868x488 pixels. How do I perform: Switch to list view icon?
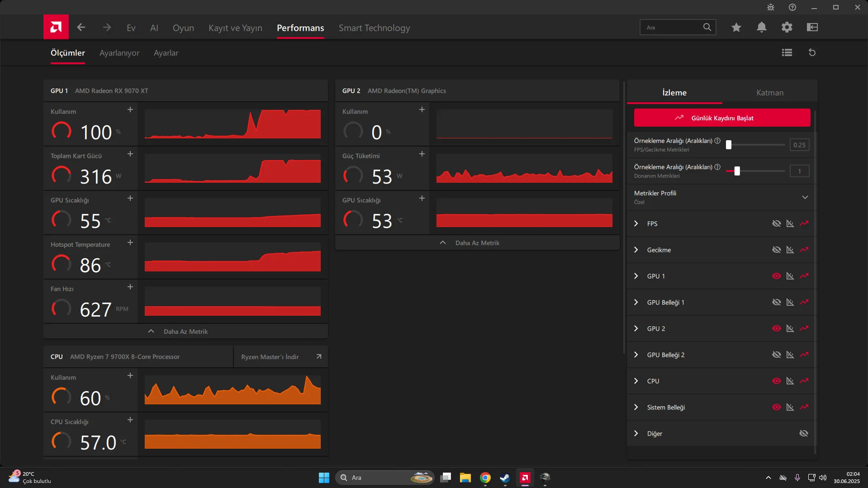(787, 52)
